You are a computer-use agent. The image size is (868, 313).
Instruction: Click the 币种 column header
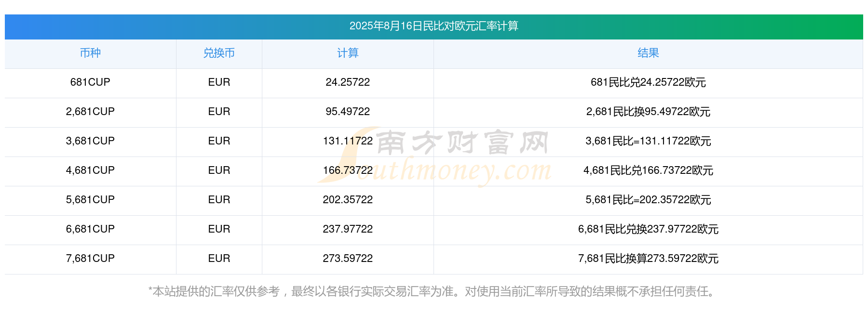pyautogui.click(x=90, y=53)
